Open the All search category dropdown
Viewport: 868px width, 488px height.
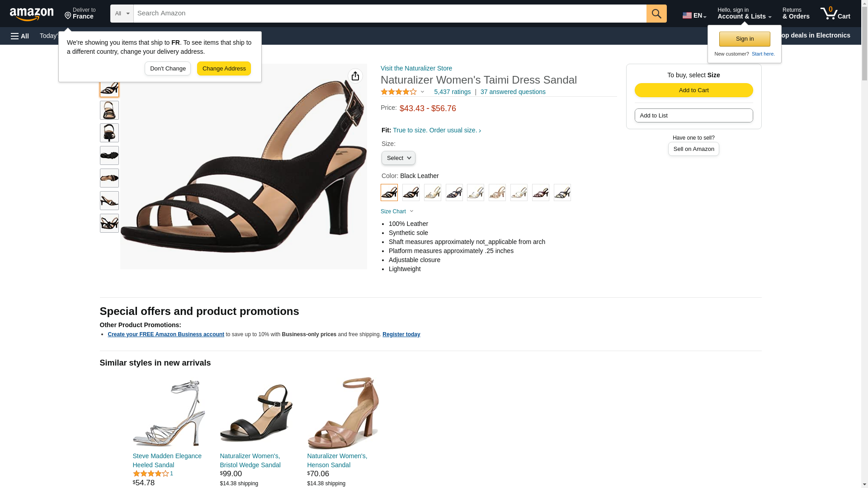[x=122, y=14]
